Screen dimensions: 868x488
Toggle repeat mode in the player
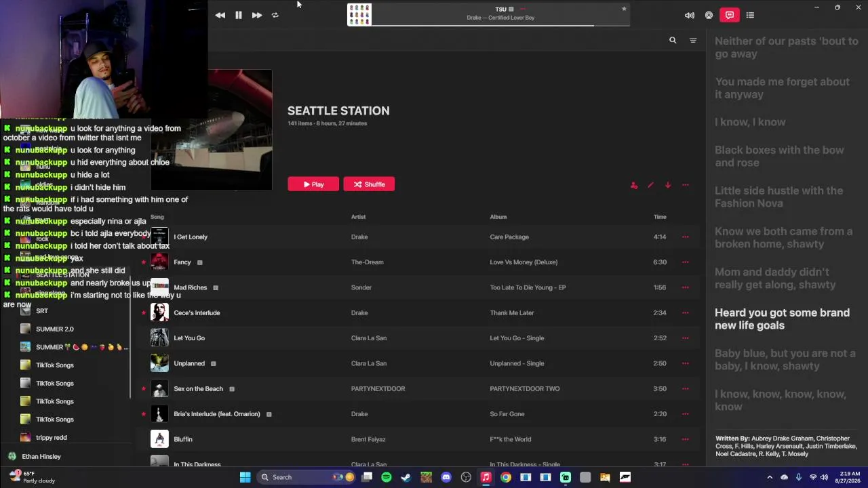(275, 15)
